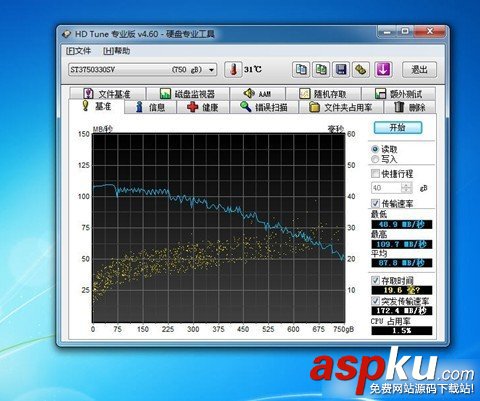
Task: Click the short stroke 40 gB input field
Action: tap(386, 188)
